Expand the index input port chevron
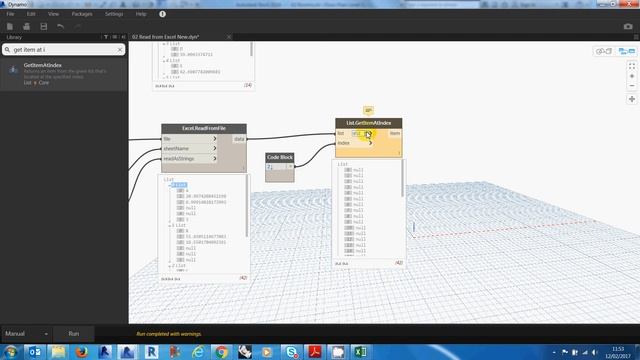 click(370, 143)
